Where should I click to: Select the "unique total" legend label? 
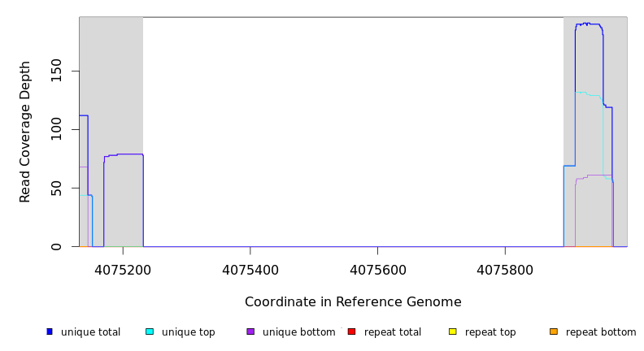[x=90, y=332]
